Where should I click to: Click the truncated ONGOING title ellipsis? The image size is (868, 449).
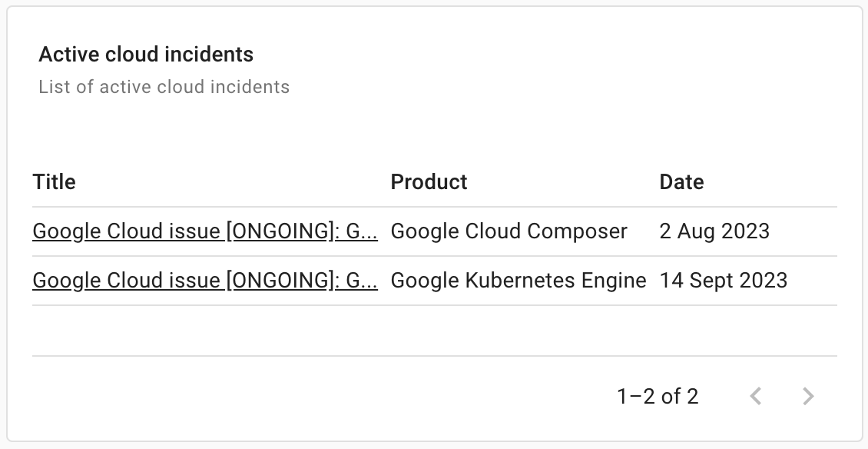372,231
